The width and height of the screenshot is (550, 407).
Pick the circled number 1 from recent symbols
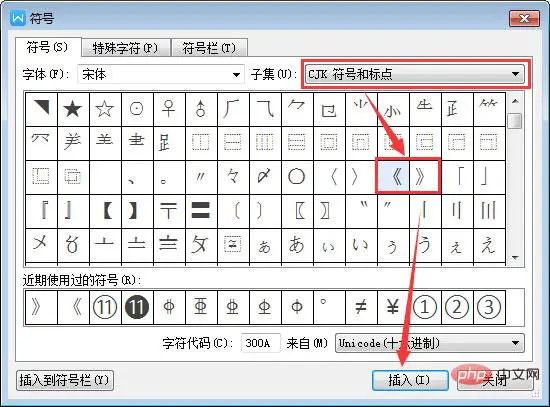pos(425,307)
